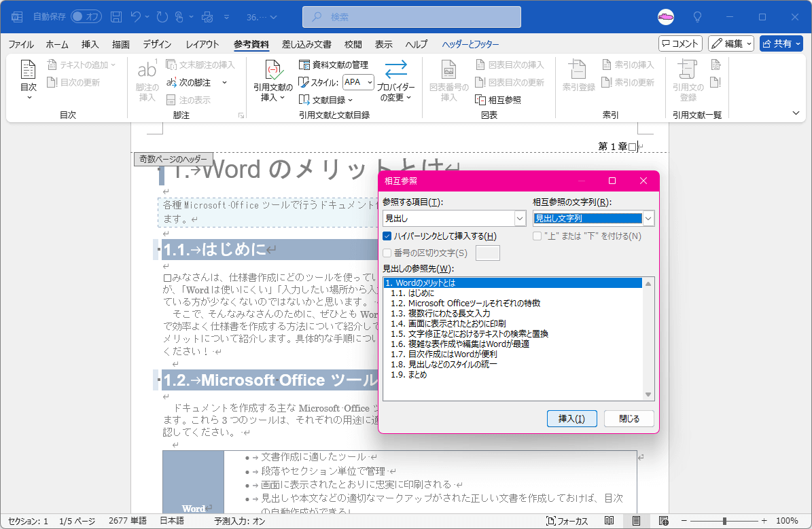This screenshot has width=812, height=529.
Task: Click the undo arrow icon
Action: coord(136,17)
